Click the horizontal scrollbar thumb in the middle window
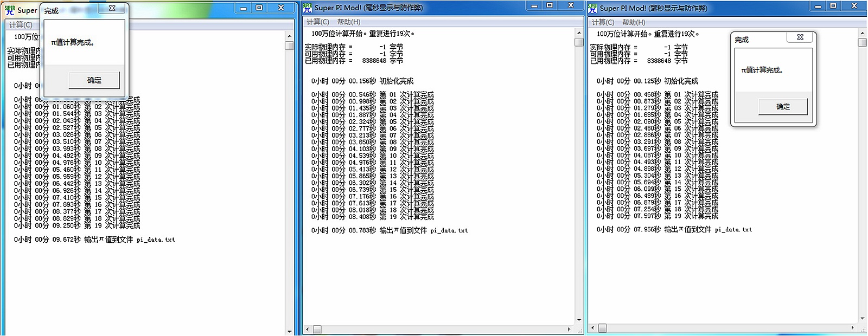Image resolution: width=868 pixels, height=336 pixels. 317,329
